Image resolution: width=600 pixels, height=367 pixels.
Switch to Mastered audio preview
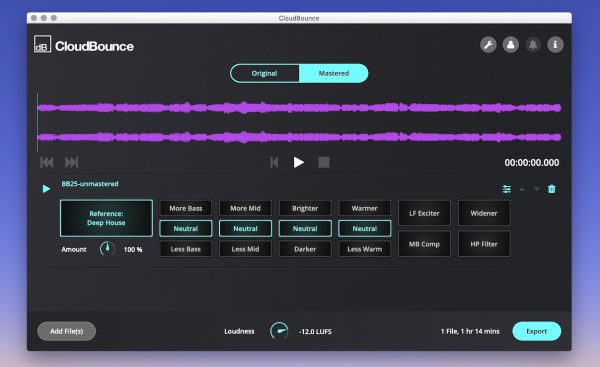click(x=334, y=73)
